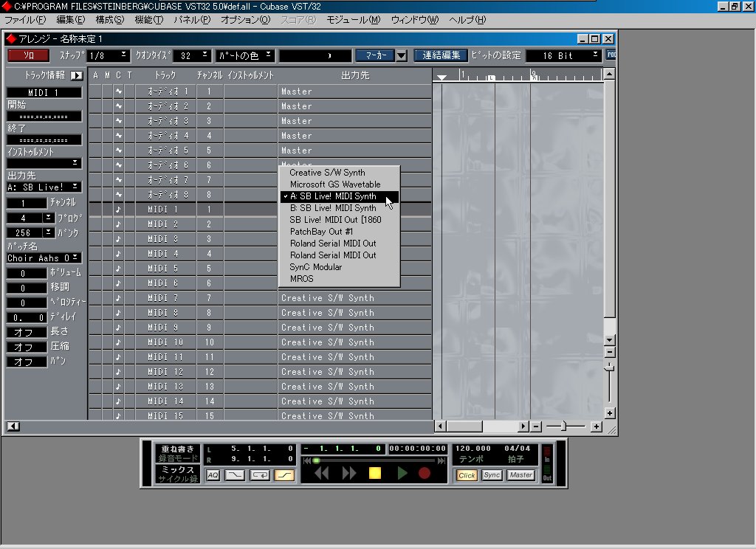
Task: Click the MIDI note icon for MIDI 5
Action: (x=118, y=269)
